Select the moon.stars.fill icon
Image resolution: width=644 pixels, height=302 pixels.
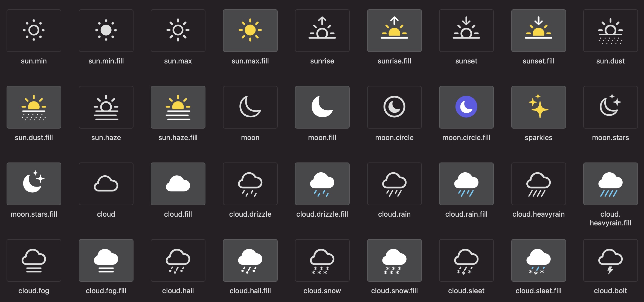(x=34, y=184)
